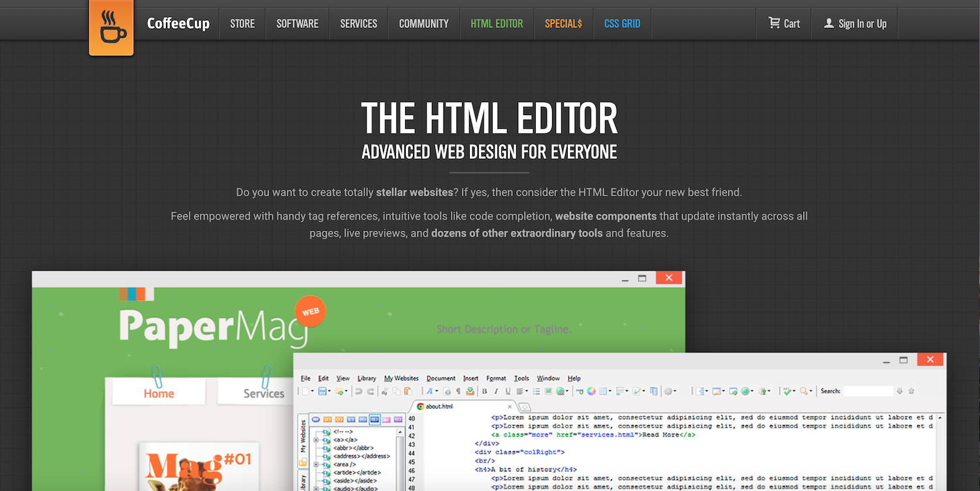Click the Copy icon in editor toolbar
The width and height of the screenshot is (980, 491).
click(397, 391)
